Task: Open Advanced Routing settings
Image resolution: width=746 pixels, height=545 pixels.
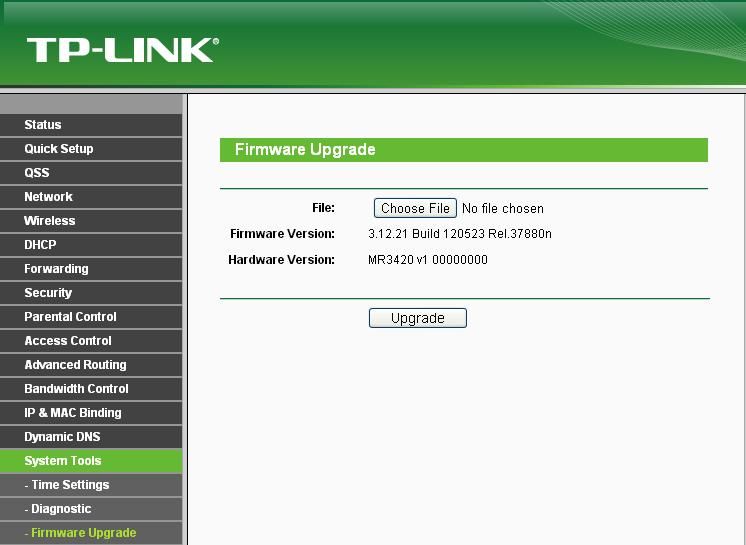Action: click(75, 365)
